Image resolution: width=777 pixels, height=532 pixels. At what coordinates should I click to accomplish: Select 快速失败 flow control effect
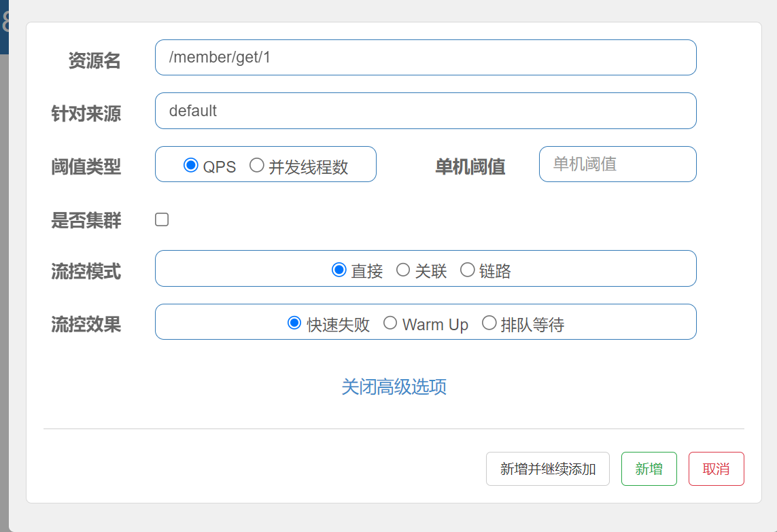click(294, 323)
